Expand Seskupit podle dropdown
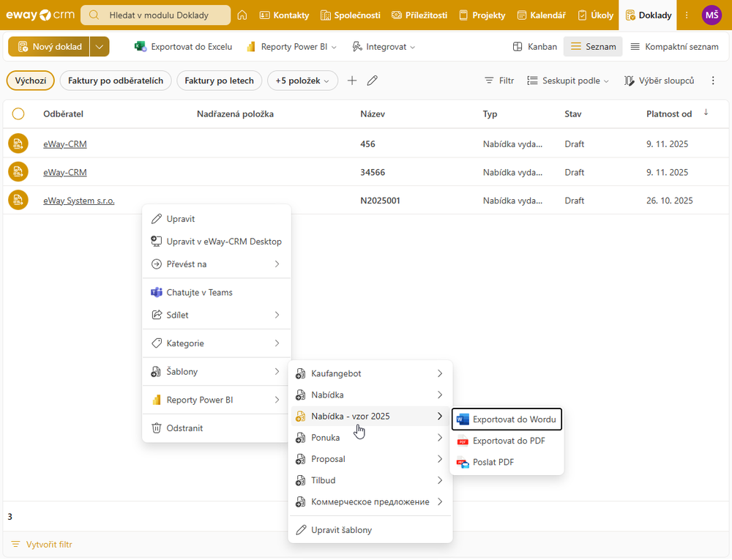732x560 pixels. [568, 81]
